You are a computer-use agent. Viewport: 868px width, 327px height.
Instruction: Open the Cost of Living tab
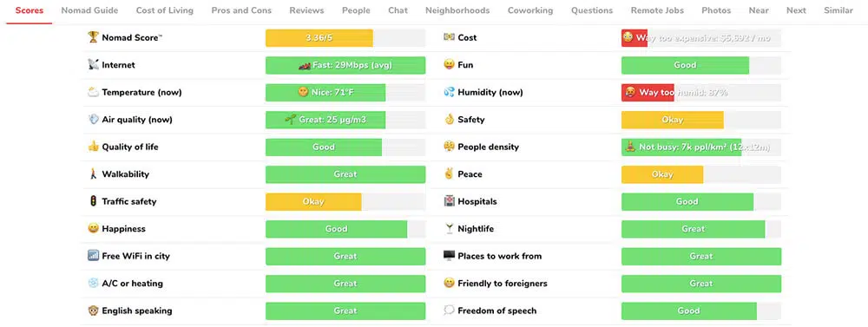(165, 10)
